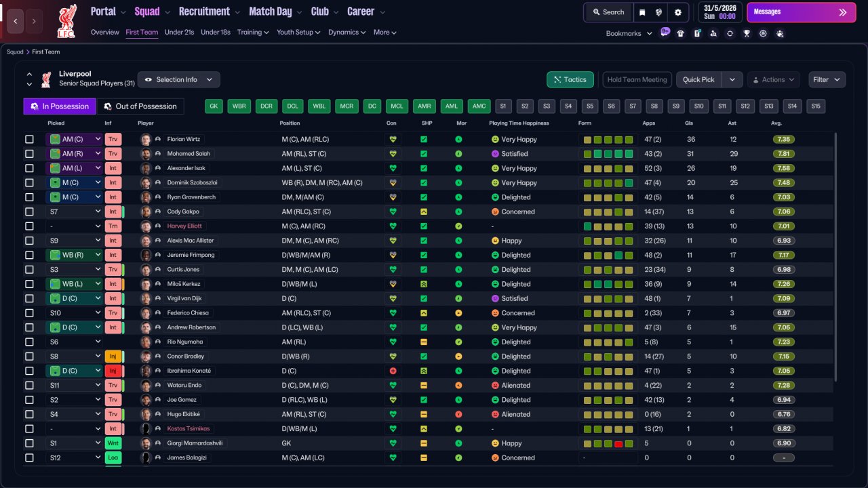Expand the Selection Info dropdown
Viewport: 868px width, 488px height.
coord(179,80)
